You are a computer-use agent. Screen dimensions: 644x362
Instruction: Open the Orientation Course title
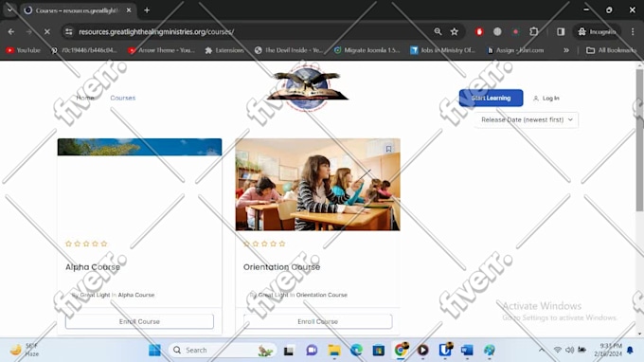click(281, 267)
